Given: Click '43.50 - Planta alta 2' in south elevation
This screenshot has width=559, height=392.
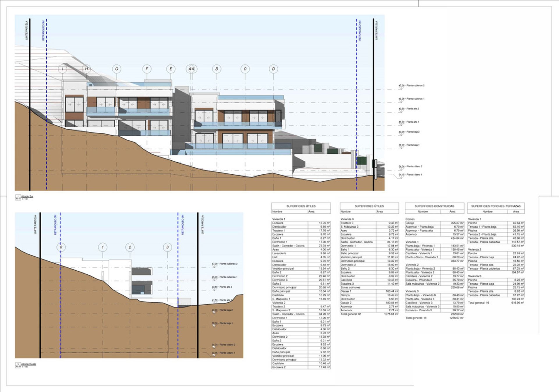Looking at the screenshot, I should click(x=409, y=109).
